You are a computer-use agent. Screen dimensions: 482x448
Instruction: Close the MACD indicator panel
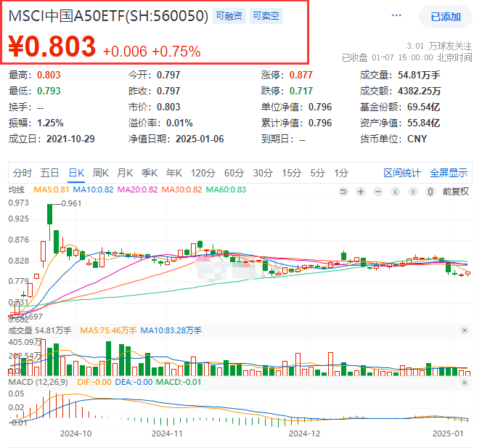pyautogui.click(x=465, y=383)
